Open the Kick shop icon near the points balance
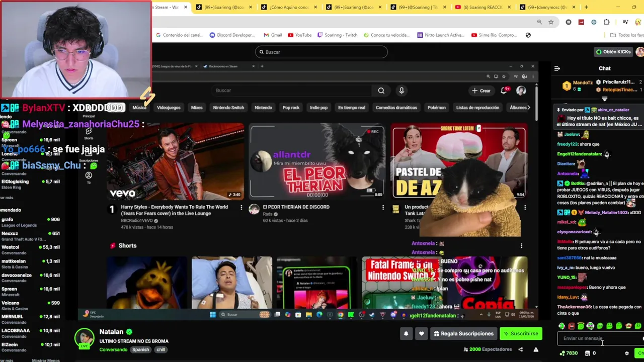Viewport: 644px width, 362px height. tap(587, 353)
